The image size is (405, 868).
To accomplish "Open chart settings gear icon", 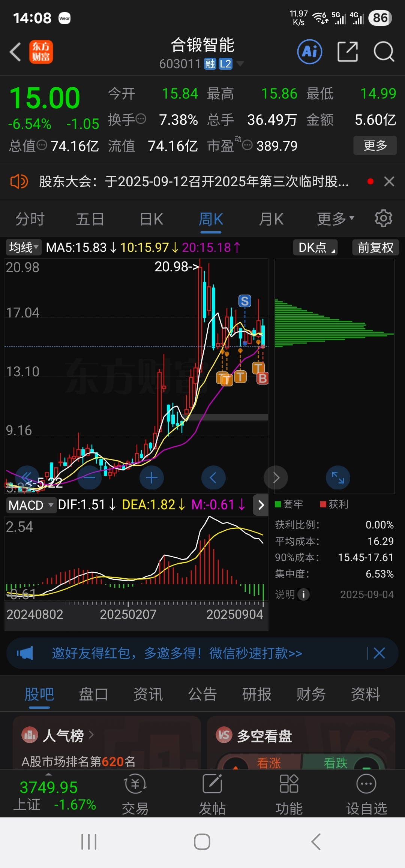I will [x=384, y=218].
